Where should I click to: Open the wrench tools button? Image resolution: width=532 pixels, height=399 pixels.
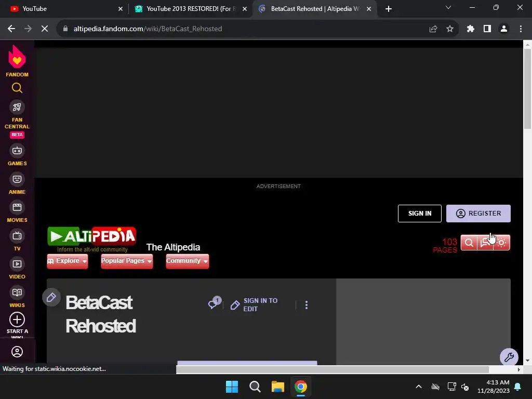(x=509, y=357)
